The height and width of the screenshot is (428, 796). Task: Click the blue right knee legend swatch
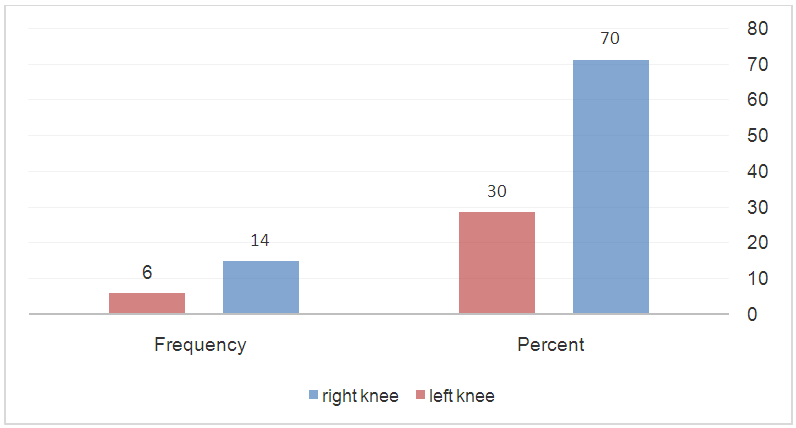tap(313, 396)
